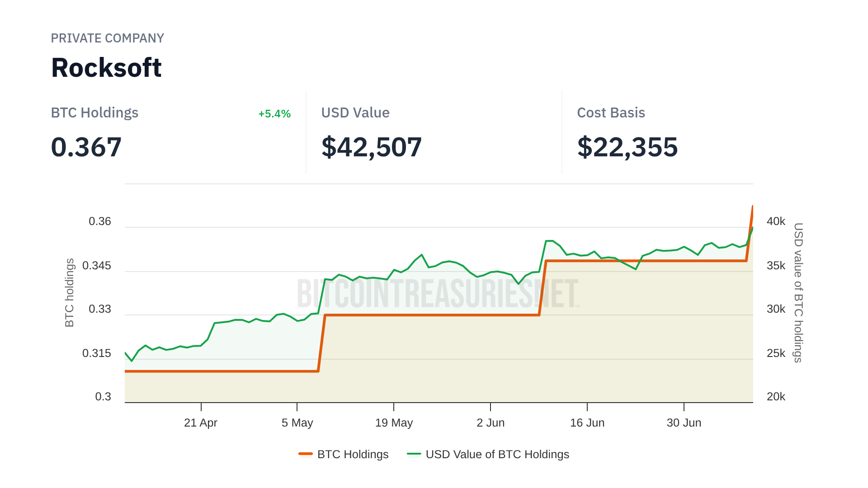Image resolution: width=868 pixels, height=488 pixels.
Task: Click the 40k right axis label
Action: (x=776, y=221)
